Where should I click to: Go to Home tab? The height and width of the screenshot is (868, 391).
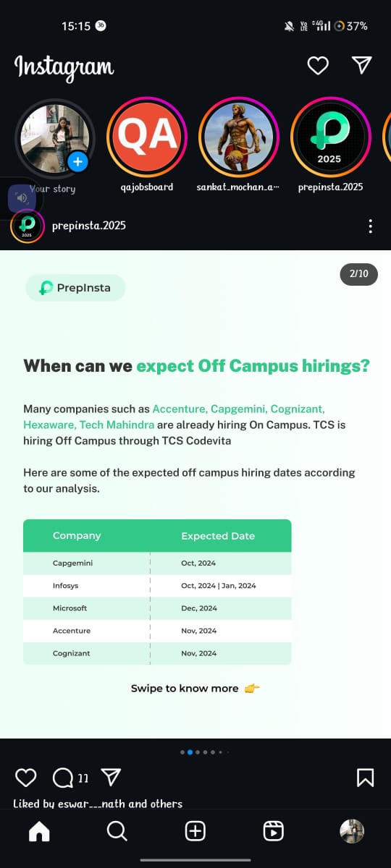point(39,831)
